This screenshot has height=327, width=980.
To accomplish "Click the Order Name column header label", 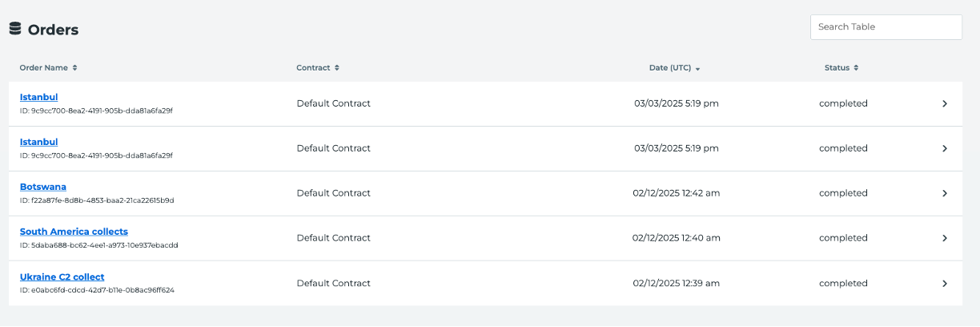I will 43,68.
